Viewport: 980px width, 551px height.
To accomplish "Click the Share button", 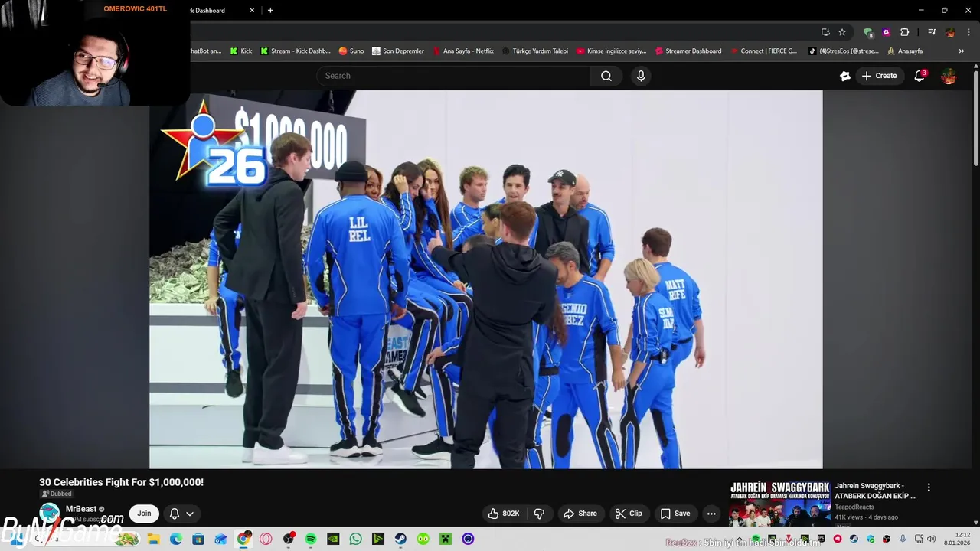I will (x=580, y=514).
